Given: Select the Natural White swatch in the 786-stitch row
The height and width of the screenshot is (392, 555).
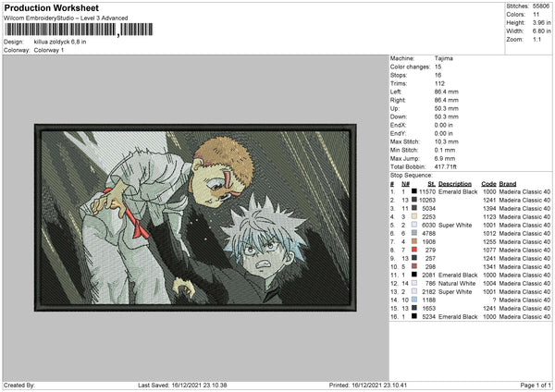Looking at the screenshot, I should click(414, 283).
